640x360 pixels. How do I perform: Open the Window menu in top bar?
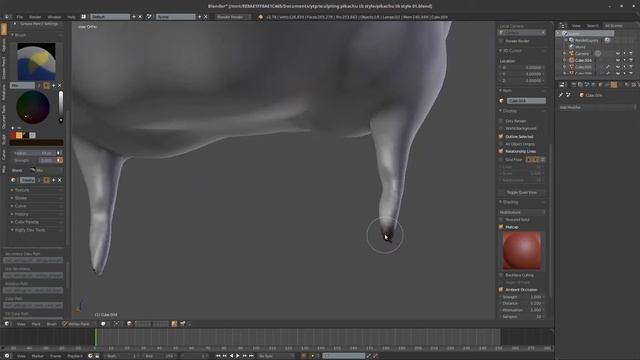(54, 17)
